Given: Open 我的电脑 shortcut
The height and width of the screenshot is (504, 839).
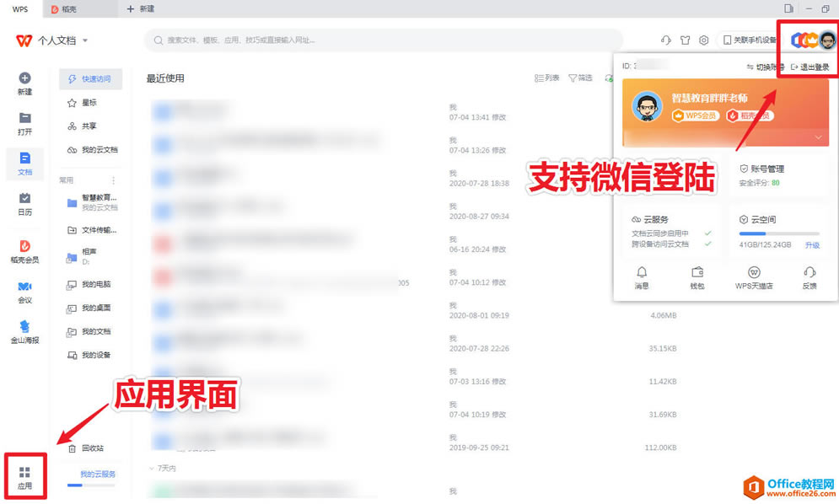Looking at the screenshot, I should pyautogui.click(x=90, y=285).
